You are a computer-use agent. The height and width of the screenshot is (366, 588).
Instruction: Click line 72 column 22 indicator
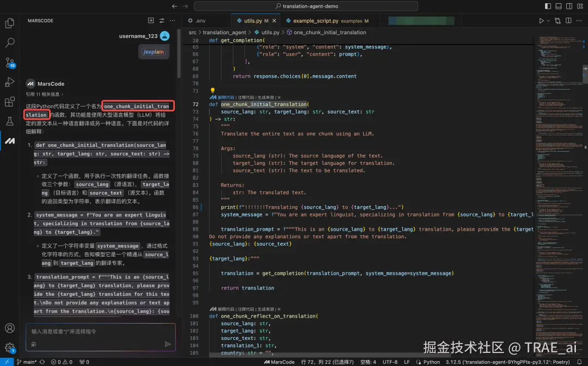327,362
